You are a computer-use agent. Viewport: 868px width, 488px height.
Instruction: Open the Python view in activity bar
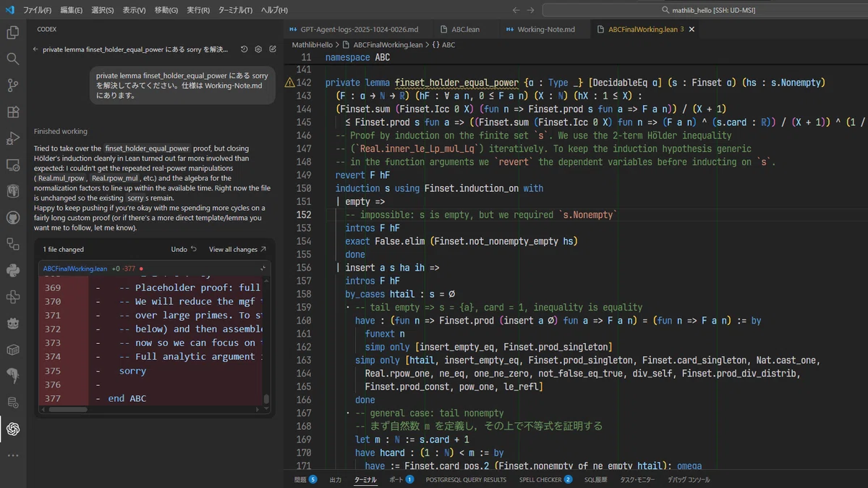pos(13,270)
